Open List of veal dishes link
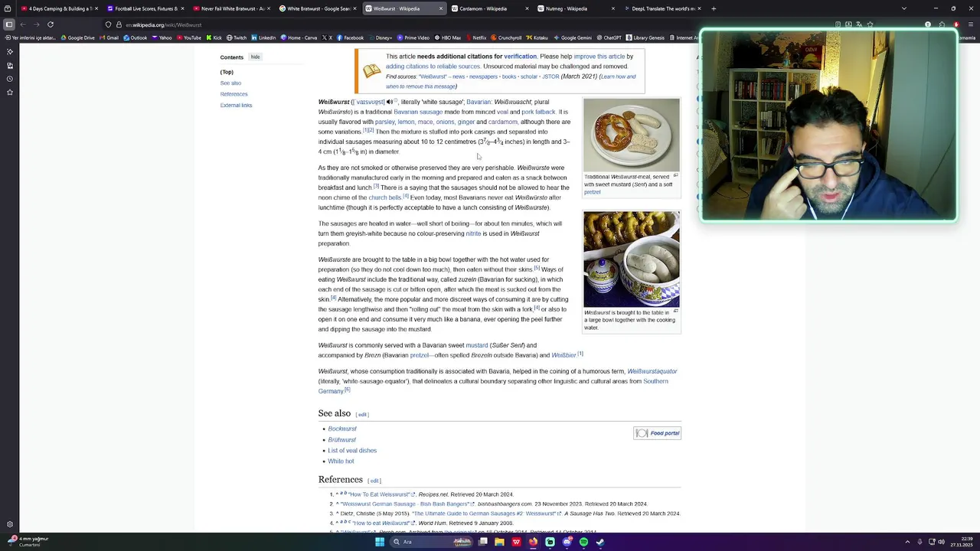Viewport: 980px width, 551px height. click(352, 451)
